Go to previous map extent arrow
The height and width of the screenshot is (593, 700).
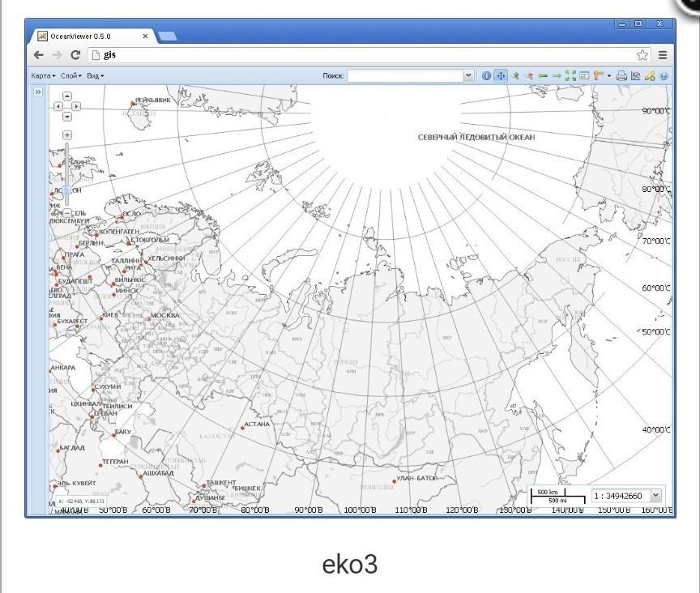pyautogui.click(x=543, y=76)
